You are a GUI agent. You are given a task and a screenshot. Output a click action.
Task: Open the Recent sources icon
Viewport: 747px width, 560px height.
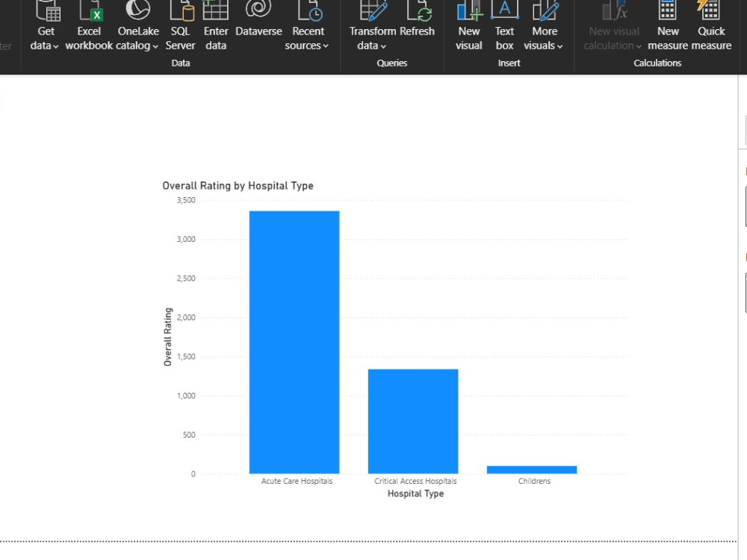coord(310,10)
